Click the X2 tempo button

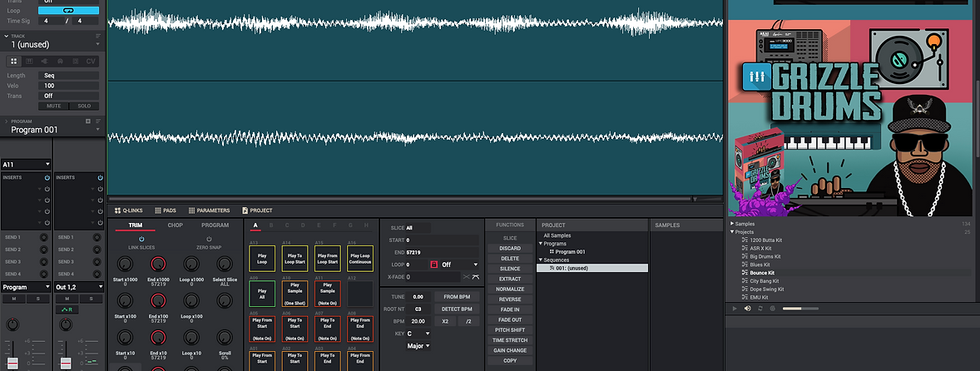tap(444, 321)
